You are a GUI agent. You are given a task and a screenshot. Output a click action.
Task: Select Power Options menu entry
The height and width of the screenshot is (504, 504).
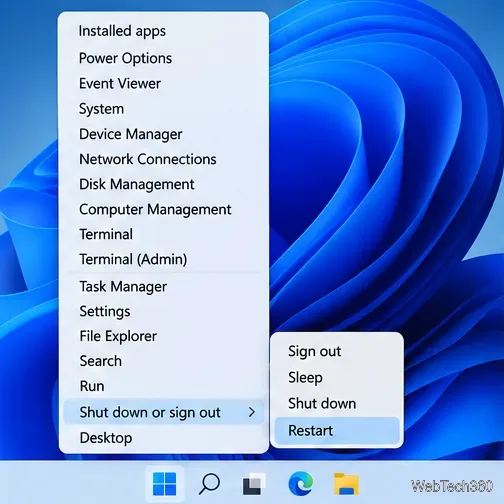click(x=164, y=58)
